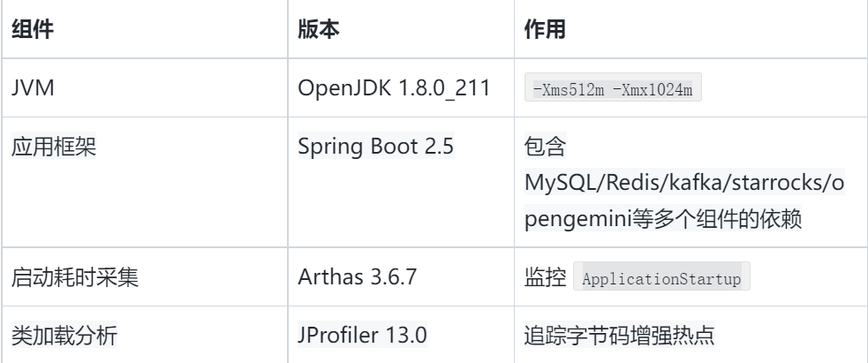
Task: Click the 组件 column header
Action: [33, 29]
